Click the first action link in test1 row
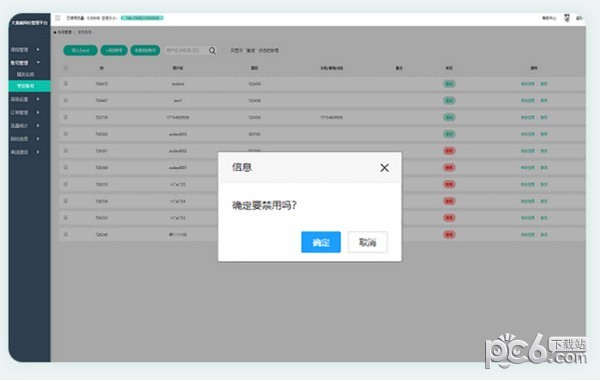Image resolution: width=600 pixels, height=381 pixels. pyautogui.click(x=527, y=100)
